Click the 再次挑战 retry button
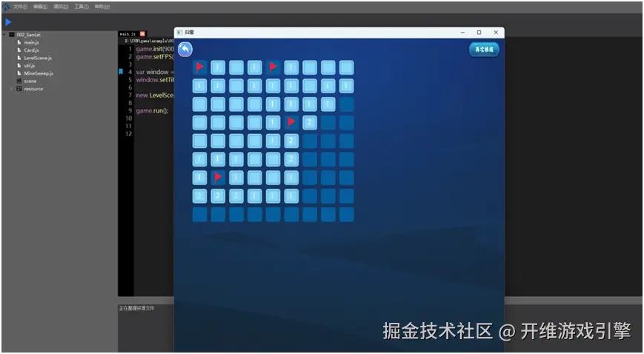The image size is (644, 354). click(484, 50)
